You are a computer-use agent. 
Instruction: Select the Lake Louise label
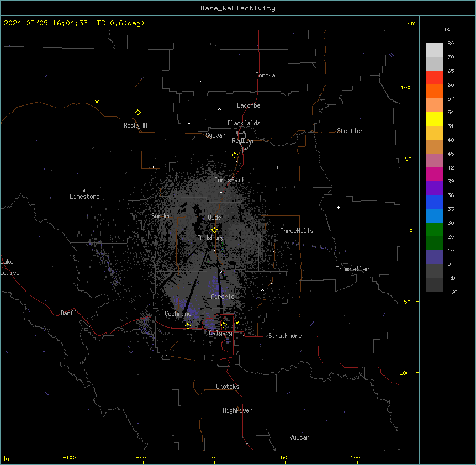coord(10,267)
